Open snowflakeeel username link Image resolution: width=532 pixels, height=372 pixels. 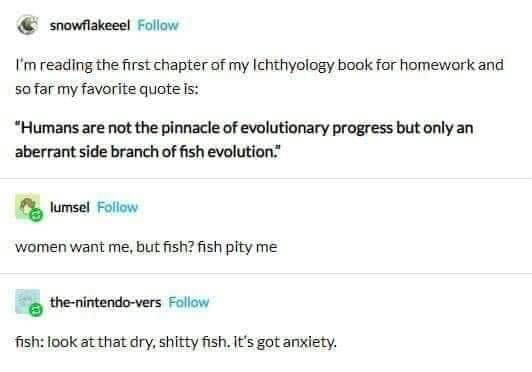[90, 25]
